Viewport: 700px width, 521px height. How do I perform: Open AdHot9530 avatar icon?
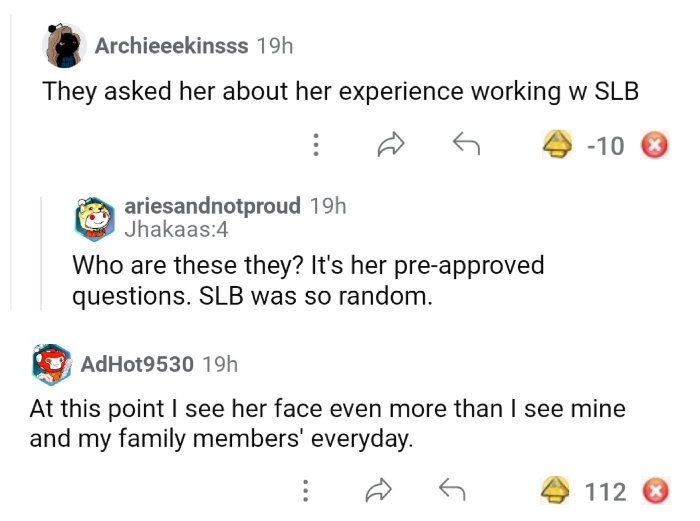(51, 363)
